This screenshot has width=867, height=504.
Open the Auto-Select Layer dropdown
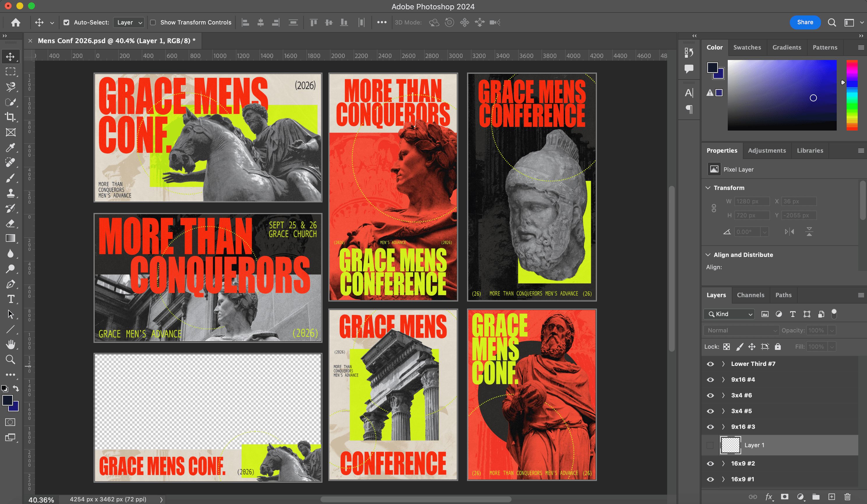pyautogui.click(x=129, y=23)
